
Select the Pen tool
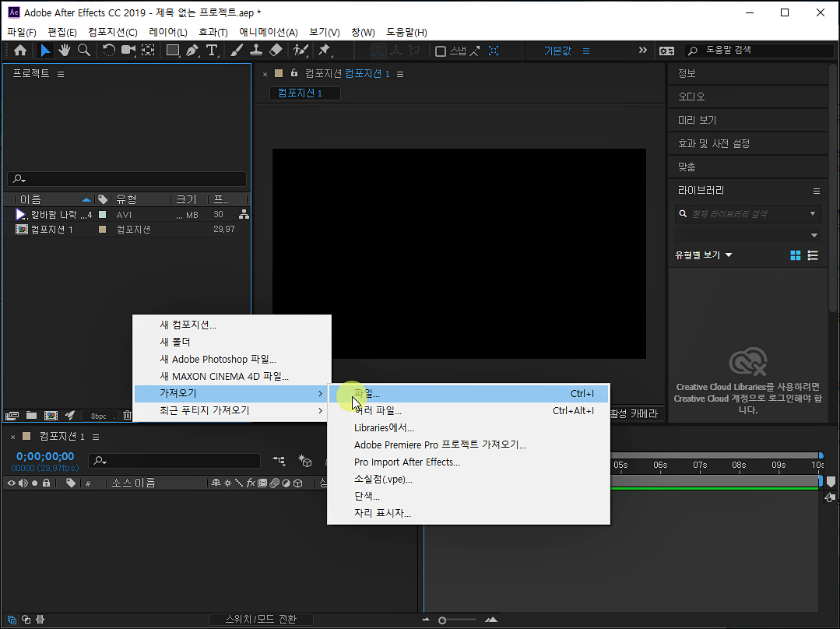coord(192,51)
